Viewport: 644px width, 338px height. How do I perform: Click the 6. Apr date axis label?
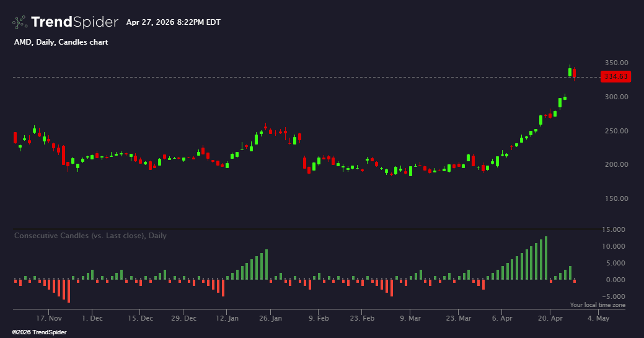point(502,318)
